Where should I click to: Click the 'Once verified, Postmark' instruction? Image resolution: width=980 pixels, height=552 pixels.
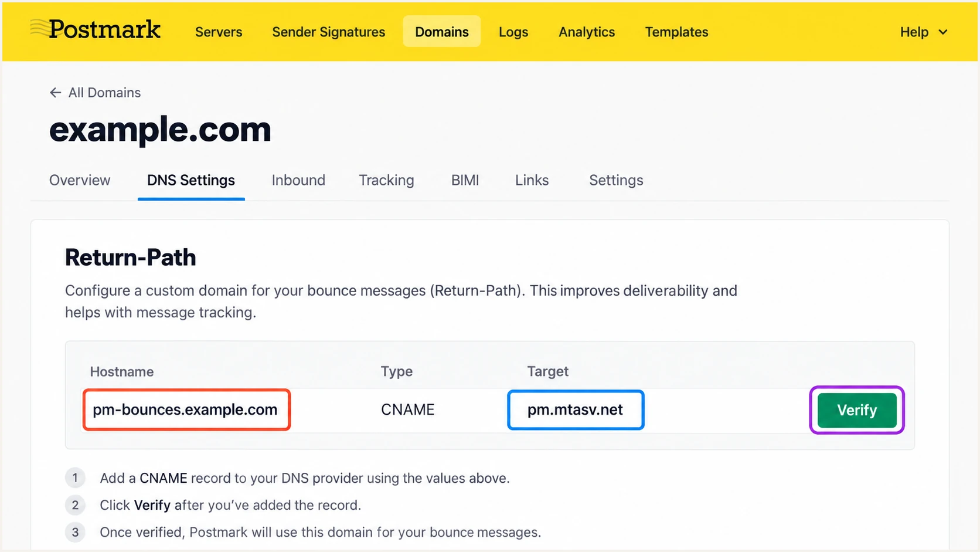(320, 532)
